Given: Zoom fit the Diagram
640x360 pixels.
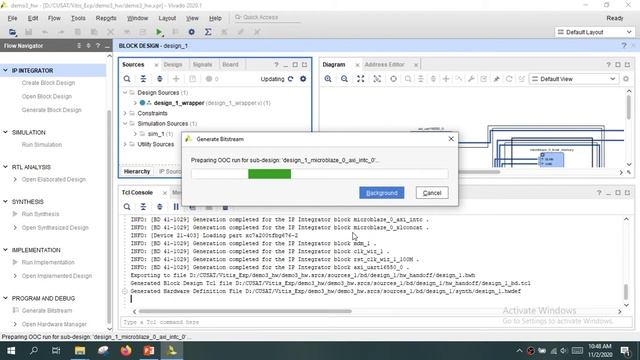Looking at the screenshot, I should (x=360, y=79).
